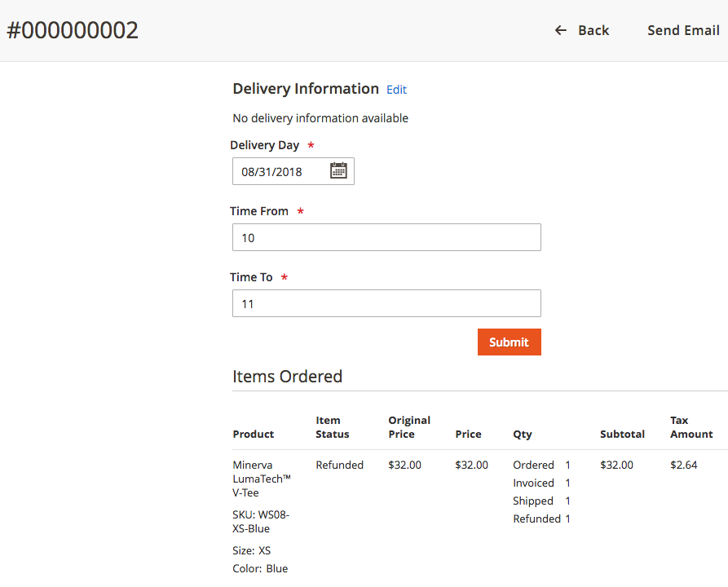The image size is (728, 587).
Task: Click the Subtotal column header
Action: pos(622,435)
